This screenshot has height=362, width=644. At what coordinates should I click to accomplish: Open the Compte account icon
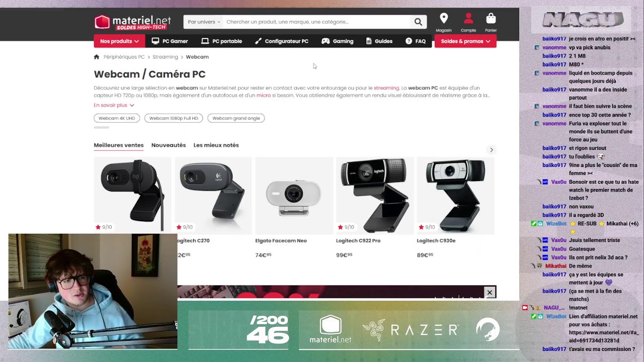point(468,23)
